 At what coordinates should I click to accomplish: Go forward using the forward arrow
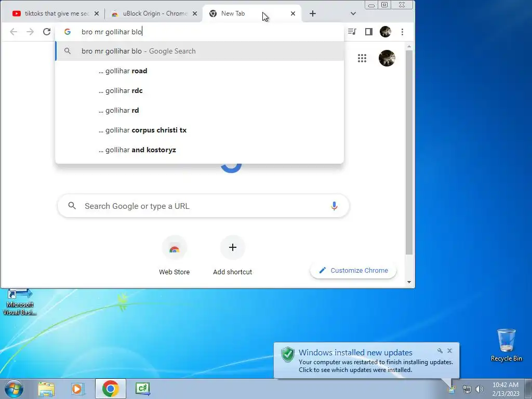30,32
